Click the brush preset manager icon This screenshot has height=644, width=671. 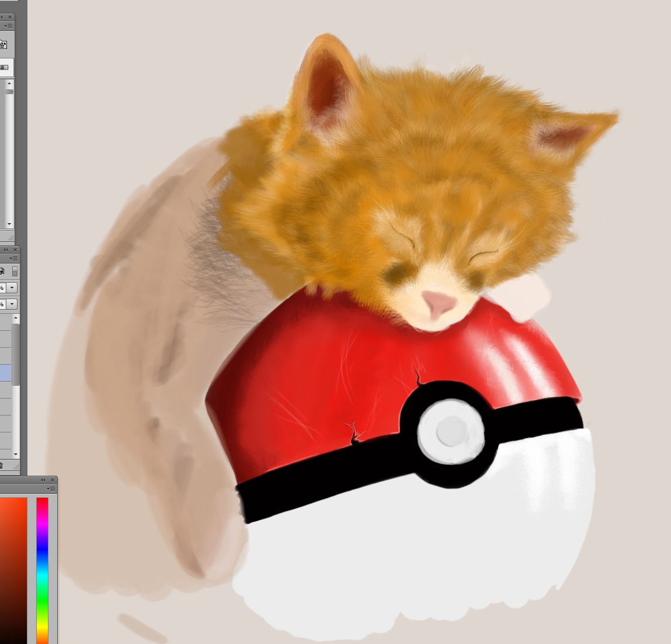[4, 44]
